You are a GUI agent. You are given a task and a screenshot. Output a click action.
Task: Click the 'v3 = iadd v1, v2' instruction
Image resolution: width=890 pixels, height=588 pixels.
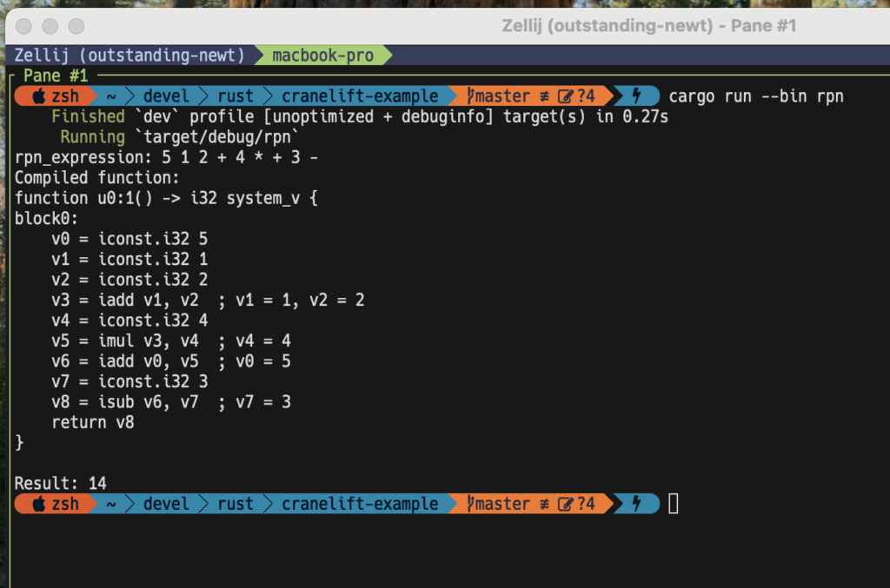pos(125,300)
